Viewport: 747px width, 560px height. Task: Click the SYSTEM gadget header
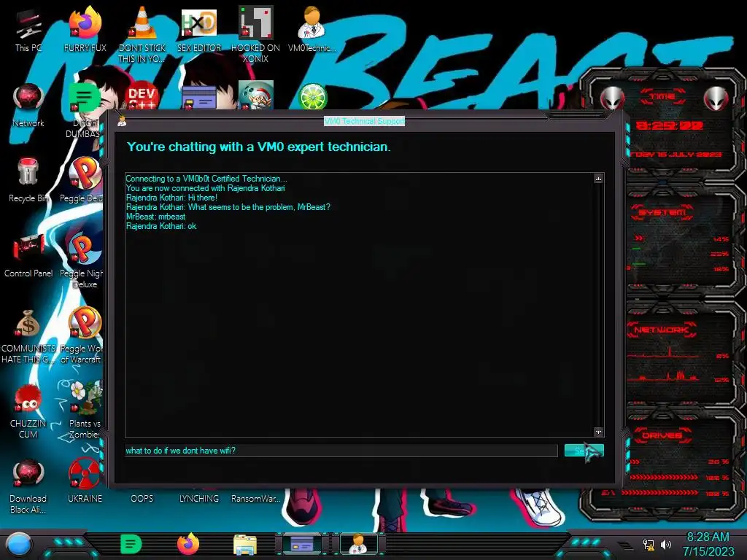point(662,212)
